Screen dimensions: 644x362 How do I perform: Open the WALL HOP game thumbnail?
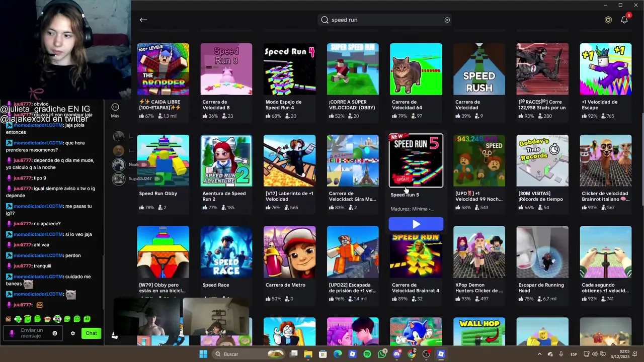pyautogui.click(x=479, y=331)
